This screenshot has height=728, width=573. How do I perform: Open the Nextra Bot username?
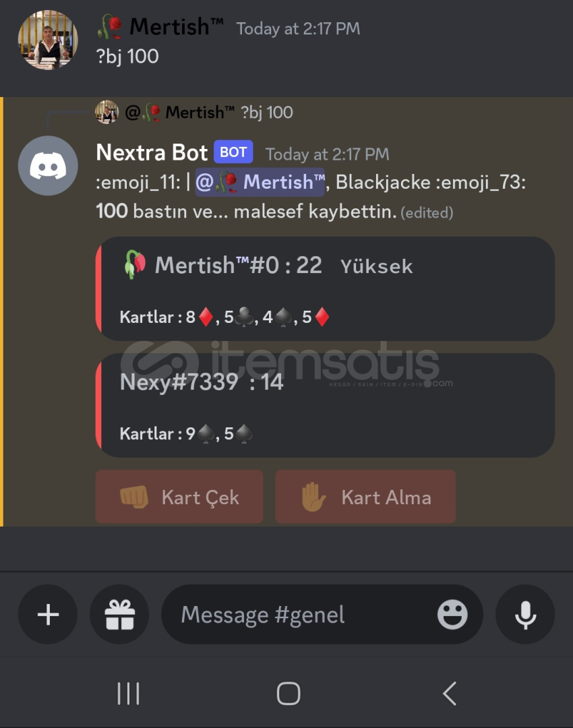coord(152,152)
